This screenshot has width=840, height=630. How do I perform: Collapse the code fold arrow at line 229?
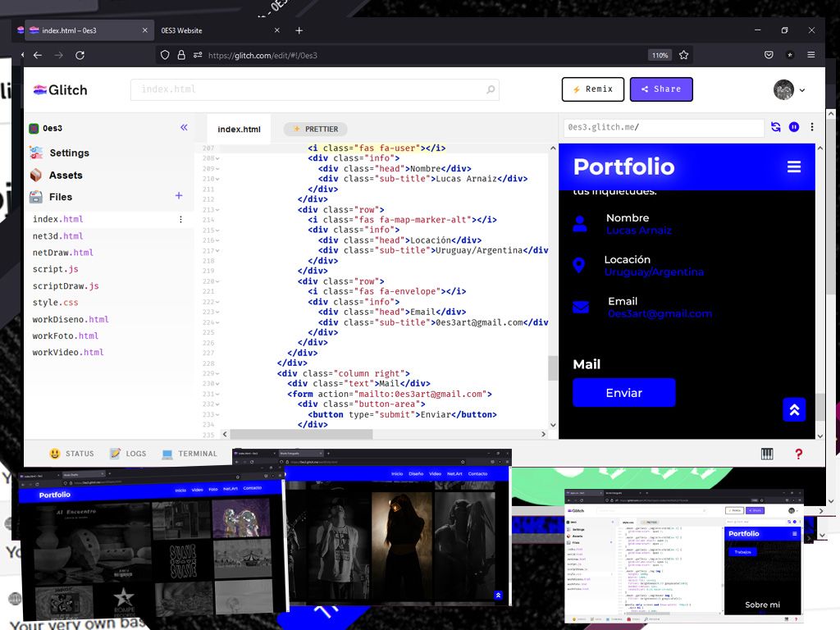[x=217, y=373]
